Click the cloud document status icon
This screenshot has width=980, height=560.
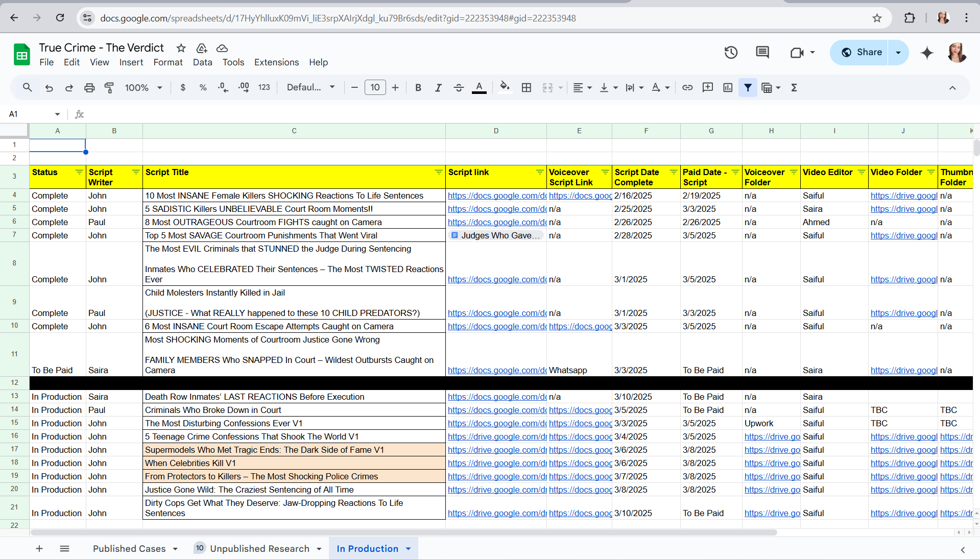222,48
